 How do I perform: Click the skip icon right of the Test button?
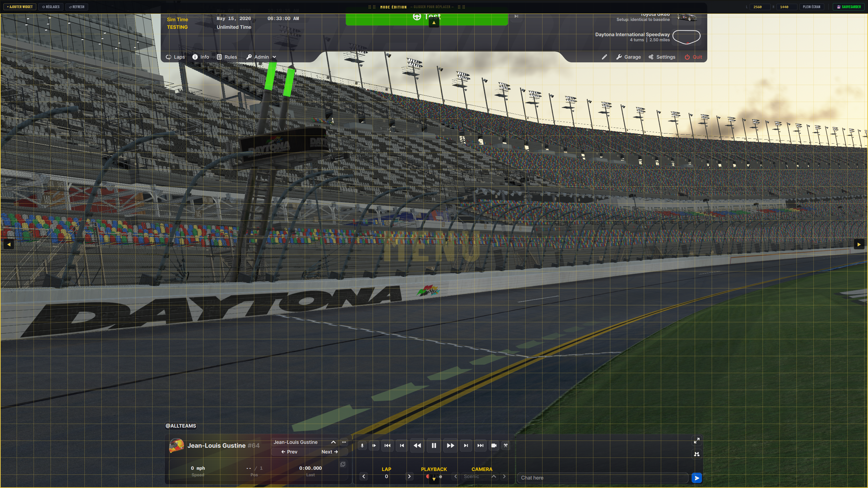point(516,16)
